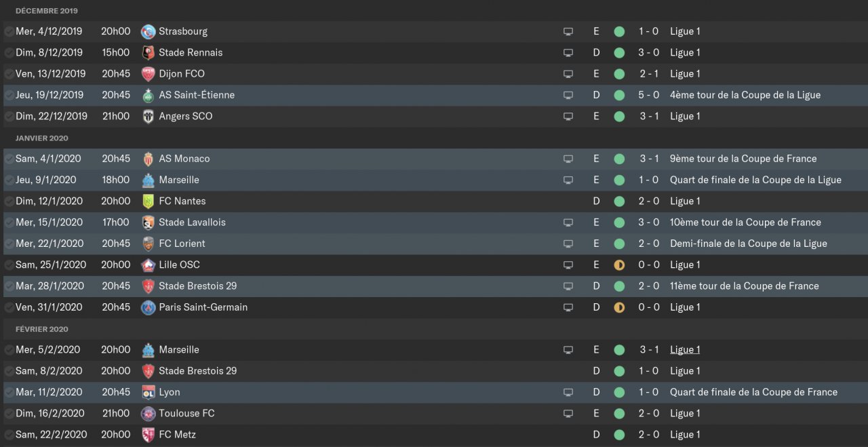View the 5 - 0 score against AS Saint-Étienne
Viewport: 868px width, 447px height.
click(648, 95)
